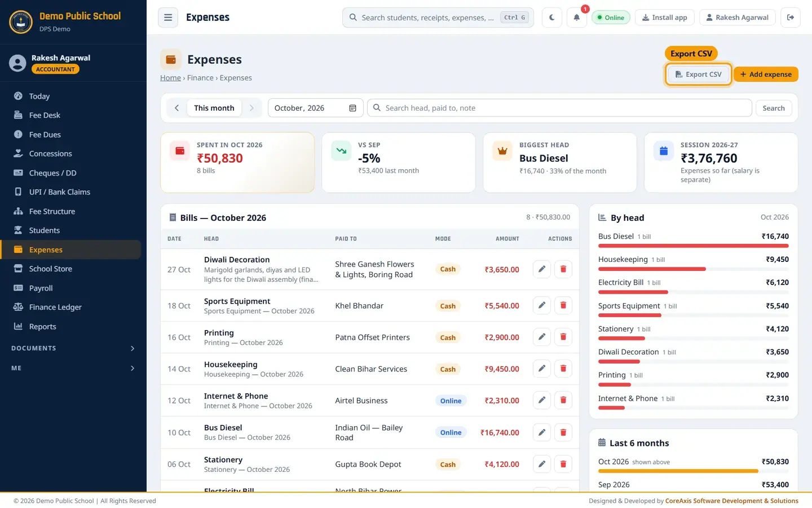Screen dimensions: 812x508
Task: Go to Reports in the sidebar
Action: (71, 326)
